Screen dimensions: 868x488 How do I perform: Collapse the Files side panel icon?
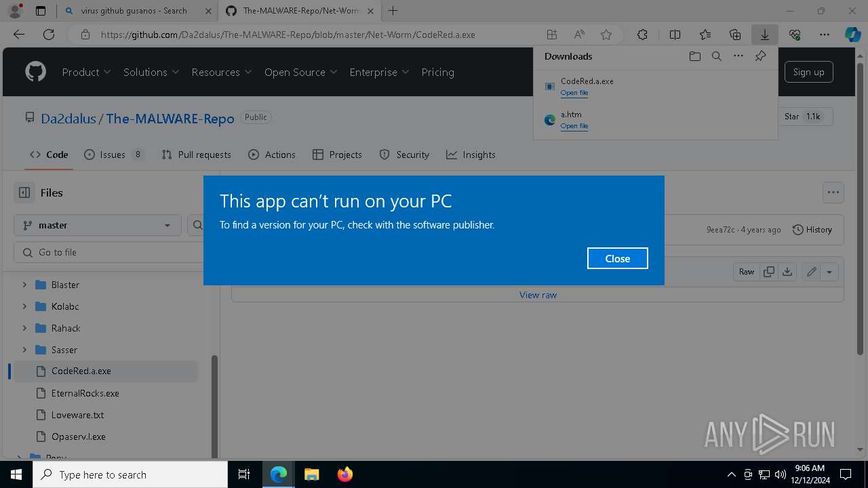pos(24,192)
